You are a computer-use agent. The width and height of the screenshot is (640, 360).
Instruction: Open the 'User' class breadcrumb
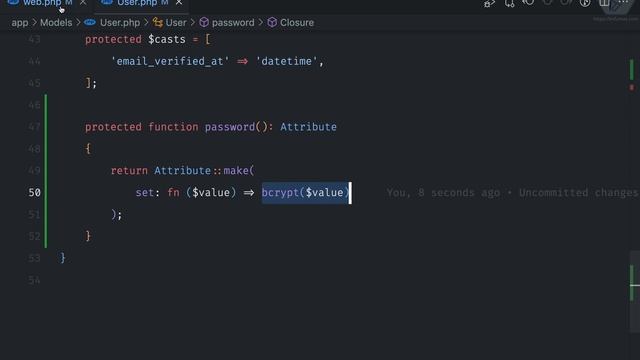(176, 23)
